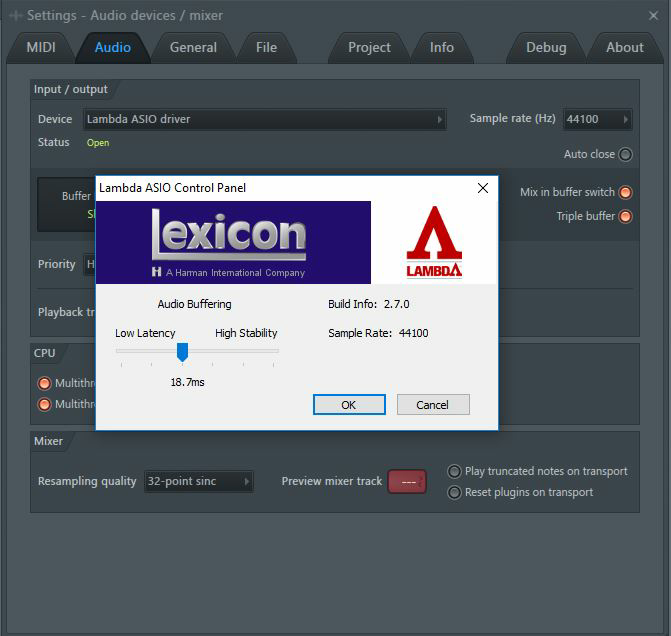671x636 pixels.
Task: Click the settings window move handle icon
Action: tap(16, 16)
